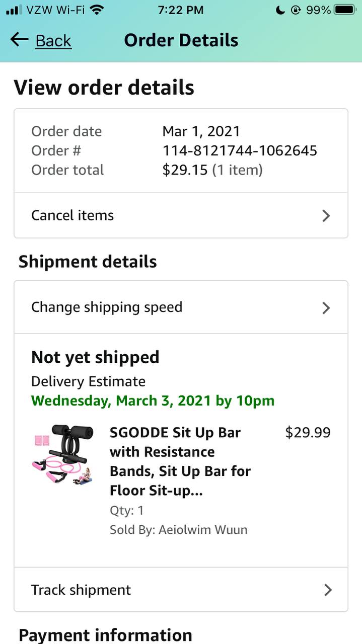Expand Cancel items chevron arrow
The height and width of the screenshot is (644, 362).
coord(326,216)
